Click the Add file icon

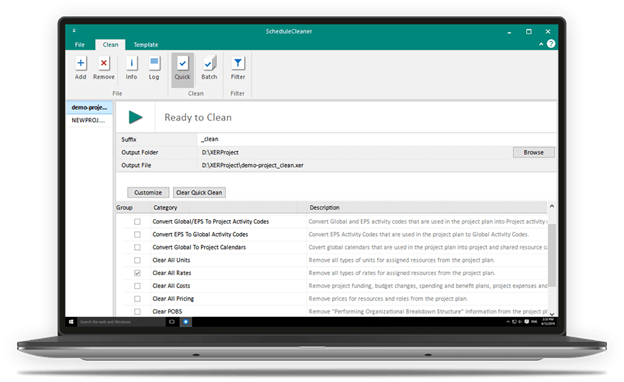pyautogui.click(x=80, y=63)
